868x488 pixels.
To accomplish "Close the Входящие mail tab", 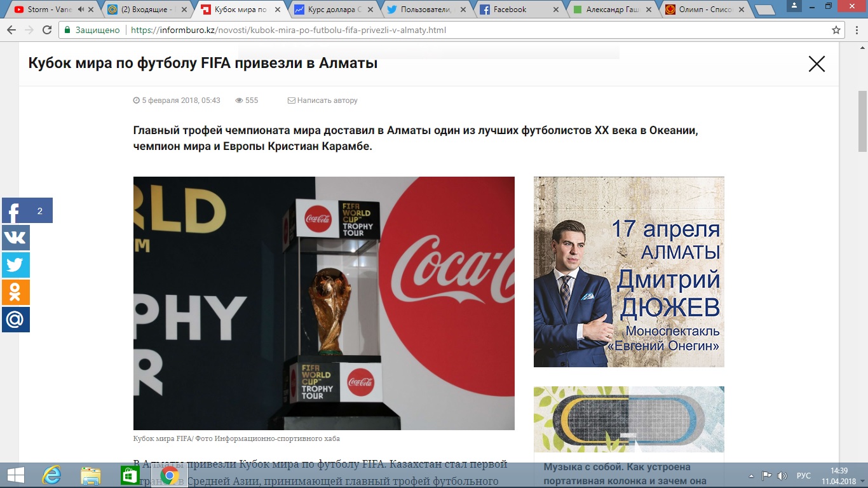I will [185, 10].
